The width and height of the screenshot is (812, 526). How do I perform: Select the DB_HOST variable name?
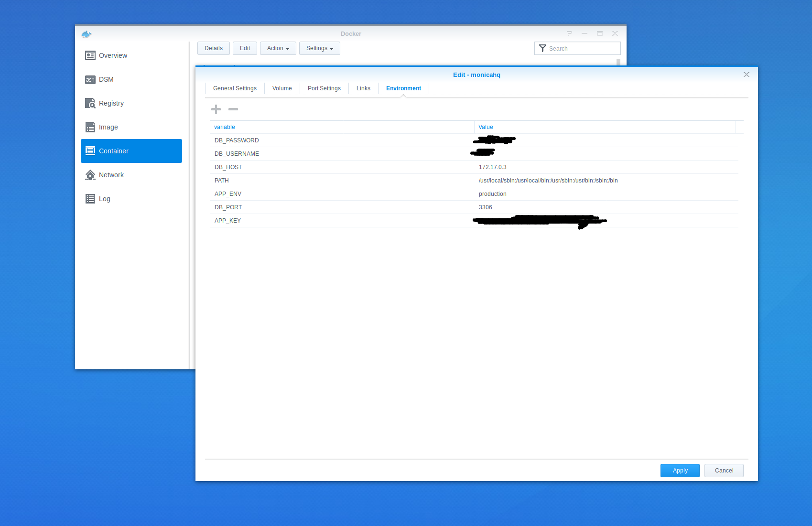click(x=228, y=167)
